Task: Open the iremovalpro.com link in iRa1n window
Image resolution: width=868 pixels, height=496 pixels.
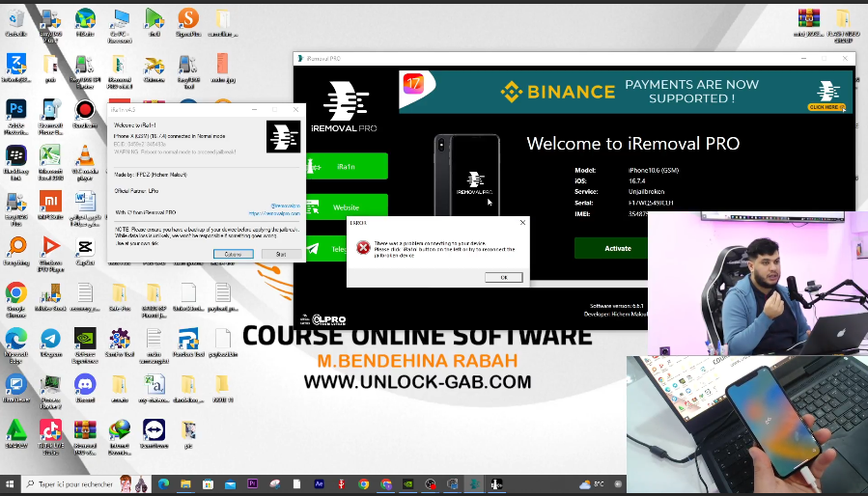Action: [x=274, y=213]
